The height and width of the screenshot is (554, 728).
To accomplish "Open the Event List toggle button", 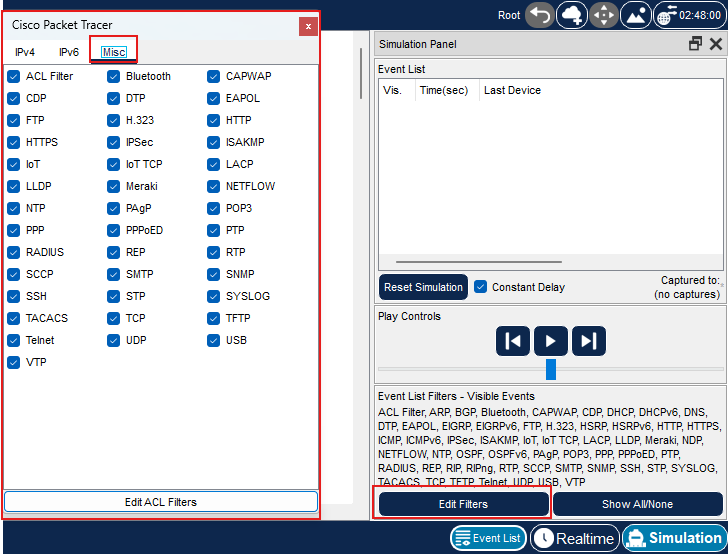I will pos(488,538).
